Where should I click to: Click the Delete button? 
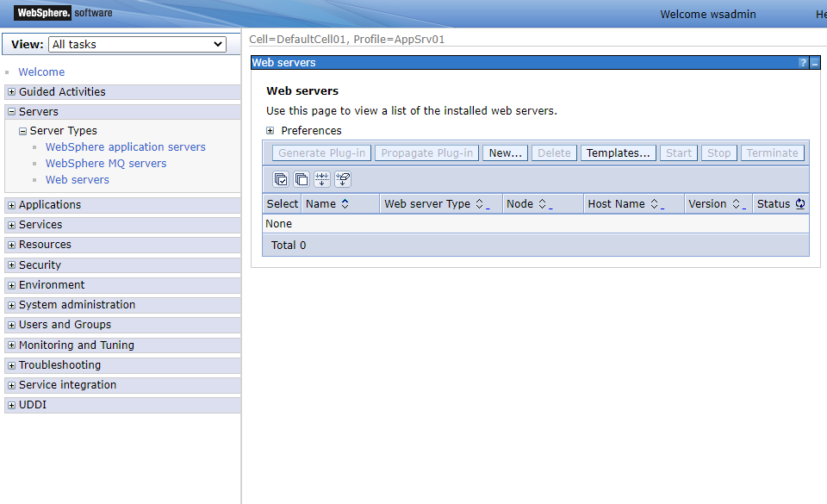coord(554,152)
